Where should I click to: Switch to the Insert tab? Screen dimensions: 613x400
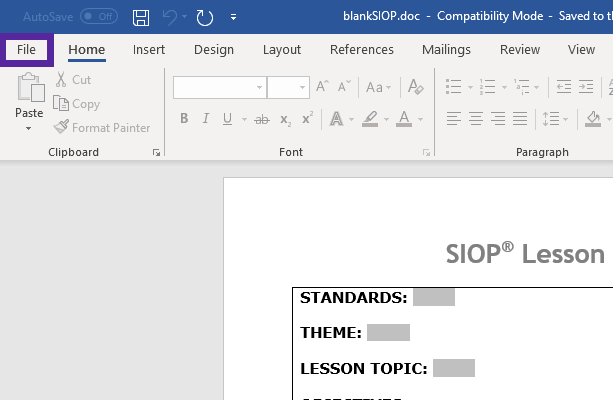pos(149,50)
